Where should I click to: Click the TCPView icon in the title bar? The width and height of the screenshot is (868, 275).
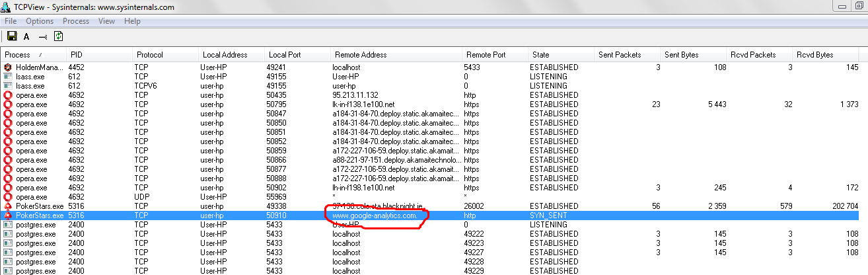[7, 7]
